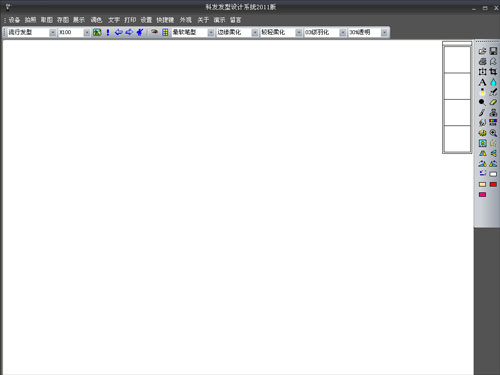Select the text tool letter A icon
This screenshot has height=375, width=500.
click(x=482, y=82)
